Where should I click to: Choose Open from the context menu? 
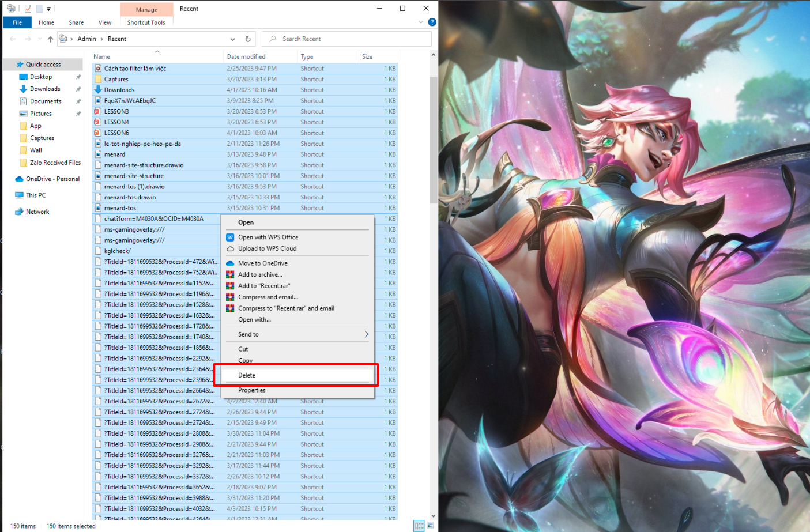click(x=297, y=222)
